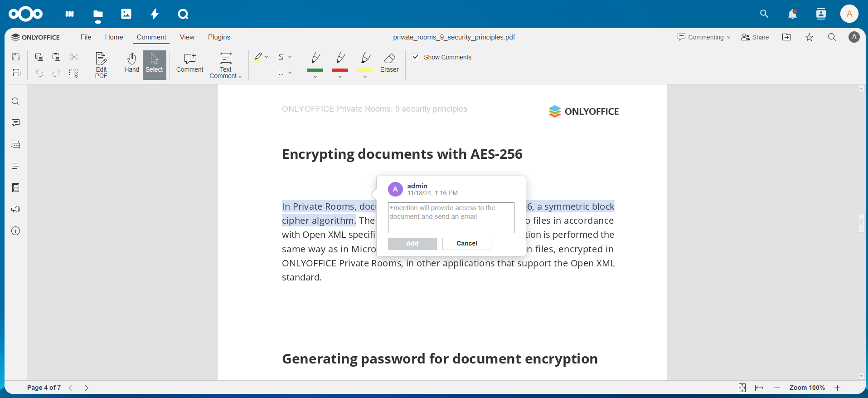The width and height of the screenshot is (868, 398).
Task: Go to the next page arrow
Action: pos(86,388)
